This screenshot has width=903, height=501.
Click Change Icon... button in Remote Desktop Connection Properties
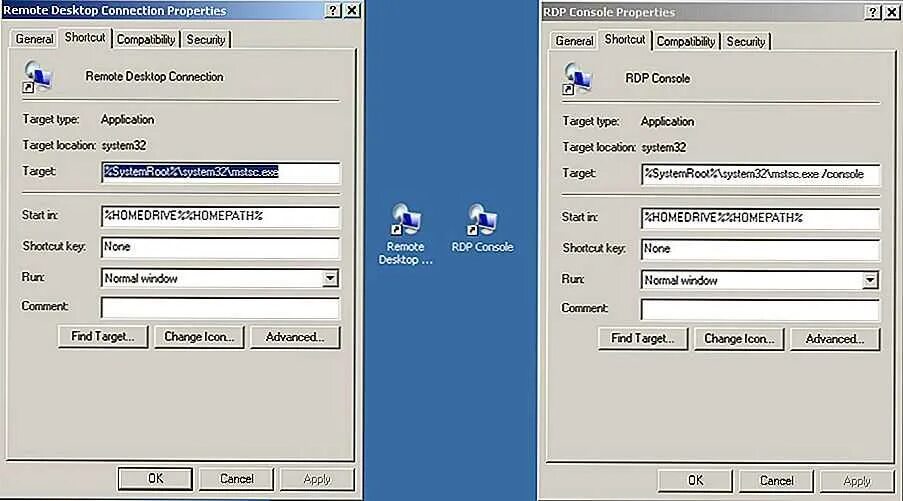pyautogui.click(x=199, y=337)
